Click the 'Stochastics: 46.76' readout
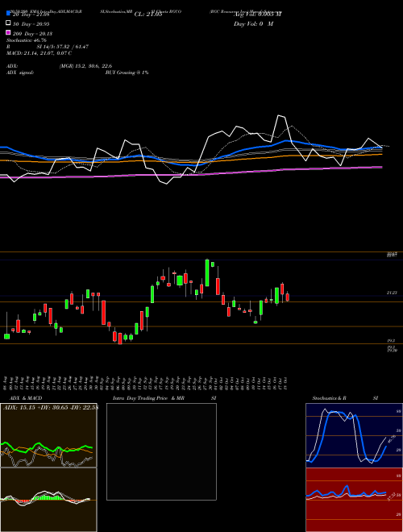Image resolution: width=403 pixels, height=532 pixels. point(27,40)
